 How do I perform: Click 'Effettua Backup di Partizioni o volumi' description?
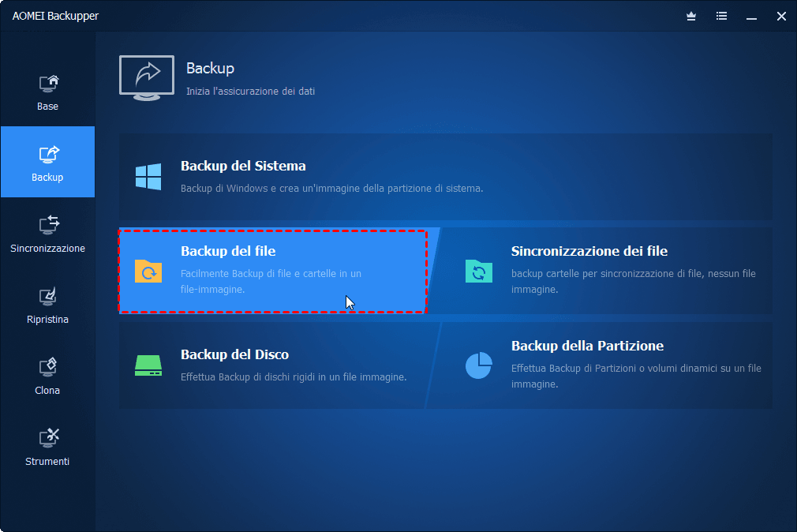click(636, 376)
